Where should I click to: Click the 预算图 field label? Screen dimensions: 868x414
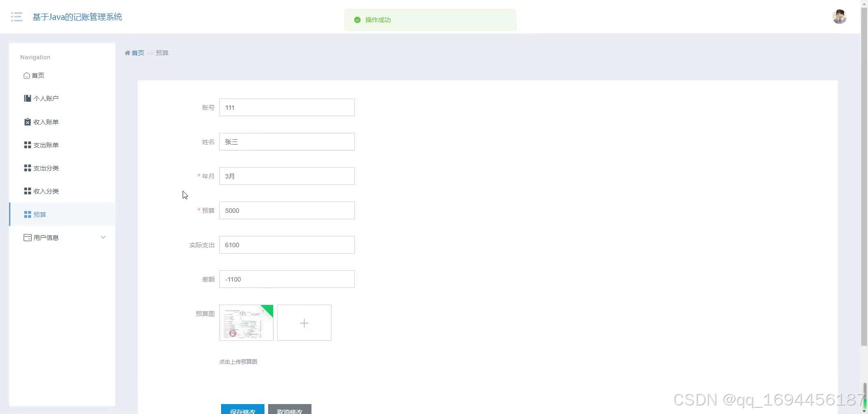205,314
